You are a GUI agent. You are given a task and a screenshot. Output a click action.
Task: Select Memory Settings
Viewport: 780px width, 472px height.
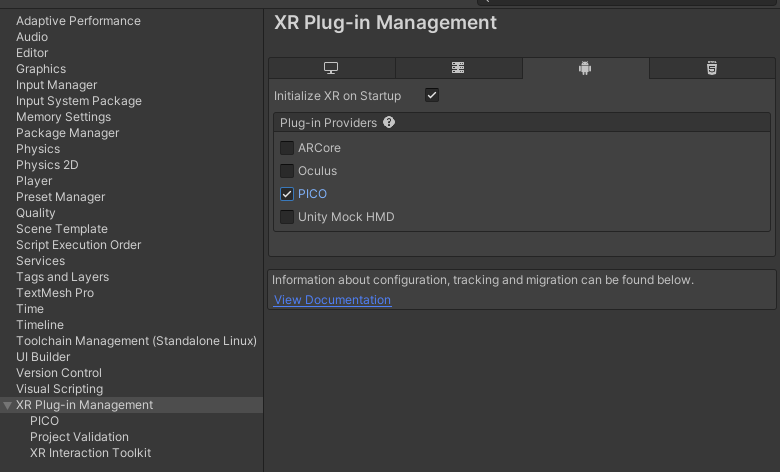tap(63, 117)
